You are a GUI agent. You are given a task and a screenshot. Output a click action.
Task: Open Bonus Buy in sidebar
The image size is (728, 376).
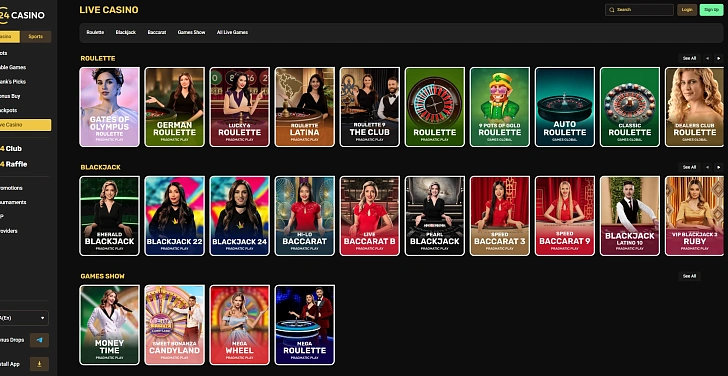tap(10, 96)
